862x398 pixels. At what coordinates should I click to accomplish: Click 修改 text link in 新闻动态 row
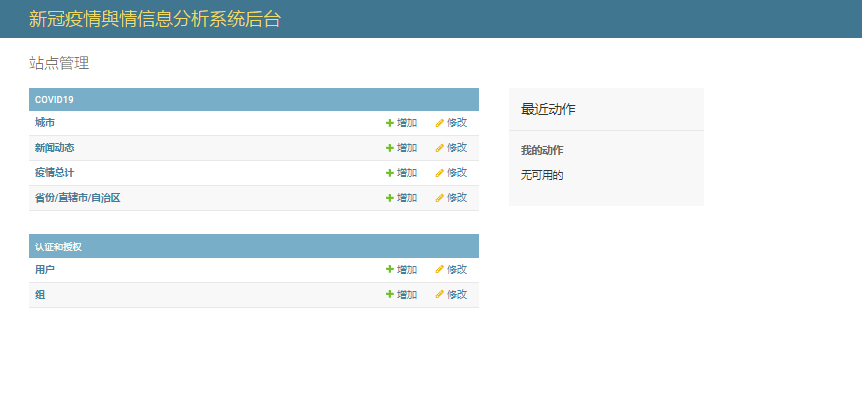457,147
